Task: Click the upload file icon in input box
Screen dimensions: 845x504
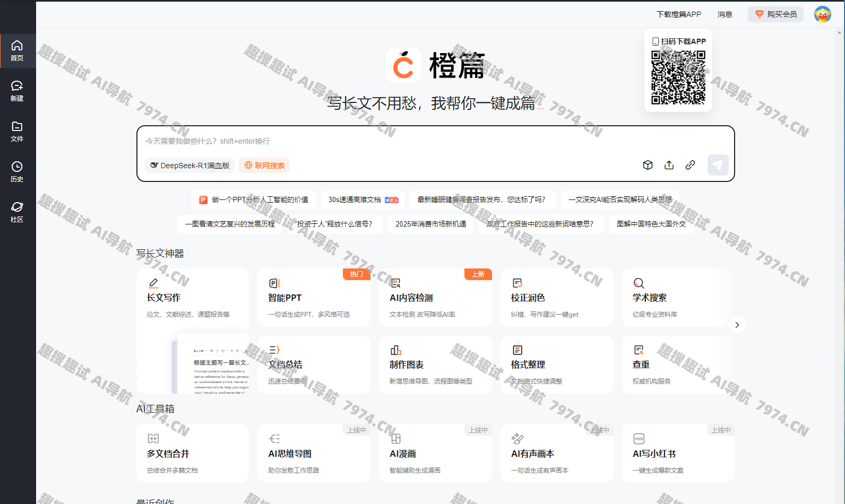Action: pos(669,165)
